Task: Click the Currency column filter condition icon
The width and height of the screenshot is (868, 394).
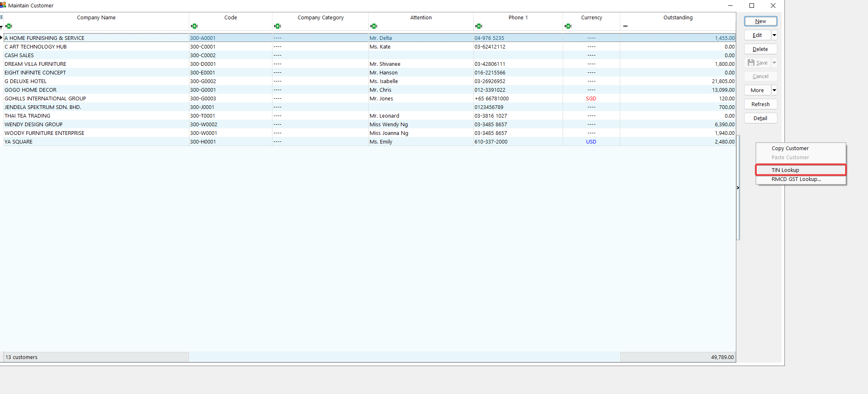Action: click(x=568, y=26)
